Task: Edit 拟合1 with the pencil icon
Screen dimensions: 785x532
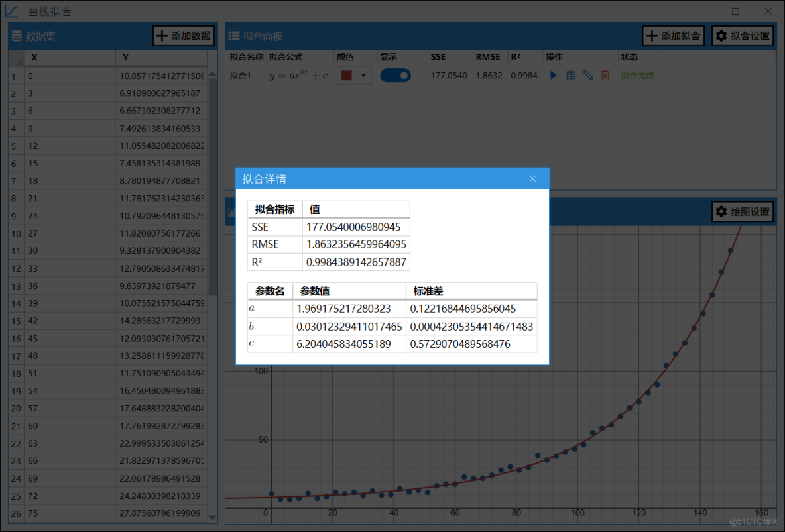Action: point(587,75)
